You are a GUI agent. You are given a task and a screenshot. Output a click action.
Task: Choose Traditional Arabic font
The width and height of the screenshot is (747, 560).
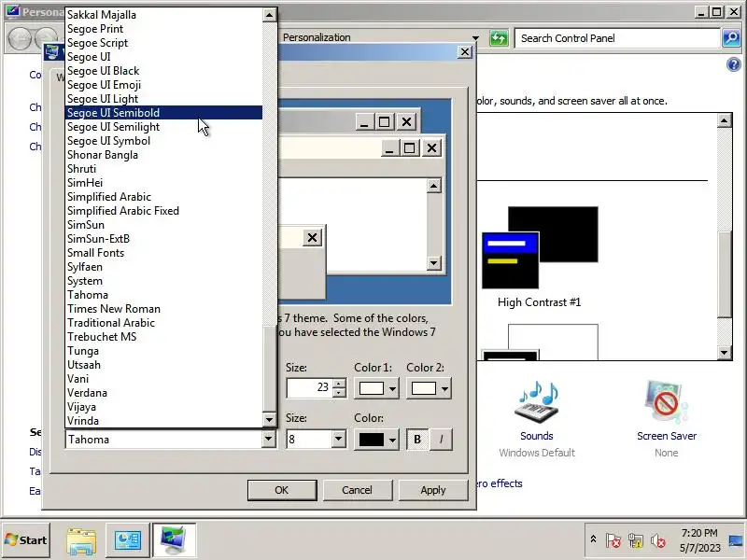(x=163, y=323)
